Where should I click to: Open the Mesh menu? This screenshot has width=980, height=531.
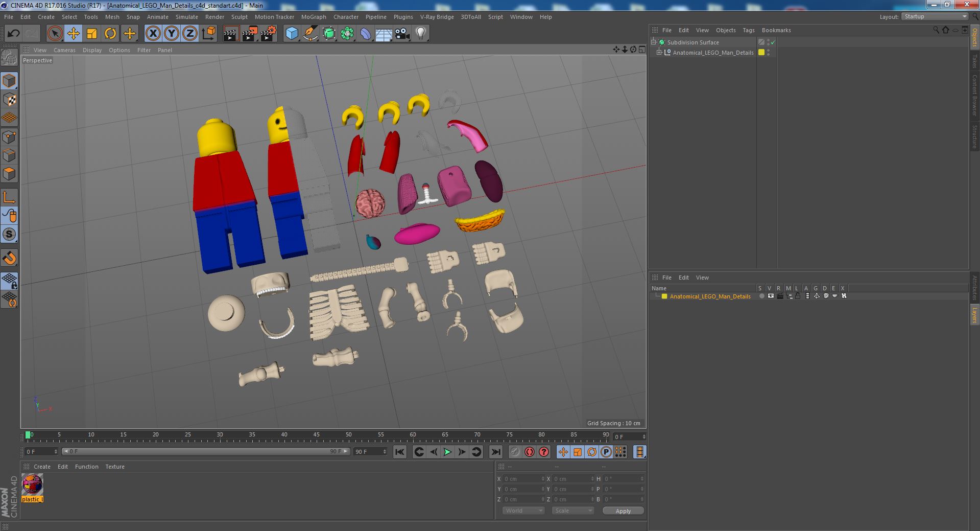[x=112, y=17]
